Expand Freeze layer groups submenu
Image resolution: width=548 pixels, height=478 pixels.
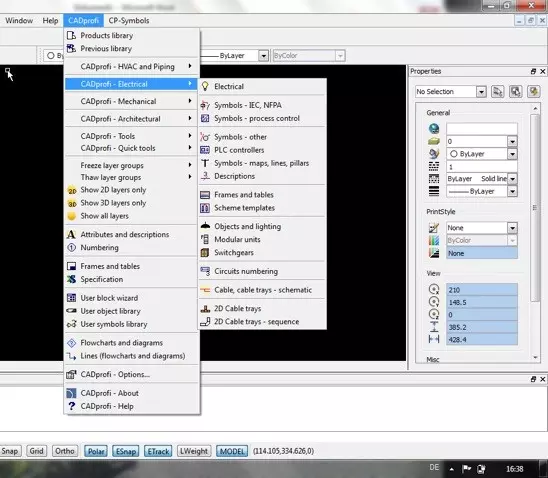[x=132, y=165]
